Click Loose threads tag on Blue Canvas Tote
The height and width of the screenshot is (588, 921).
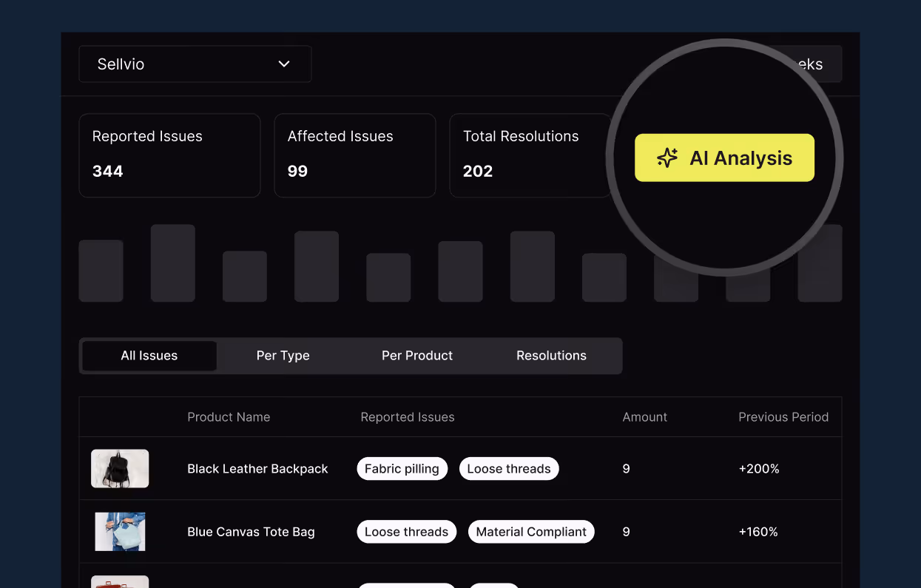click(x=406, y=532)
